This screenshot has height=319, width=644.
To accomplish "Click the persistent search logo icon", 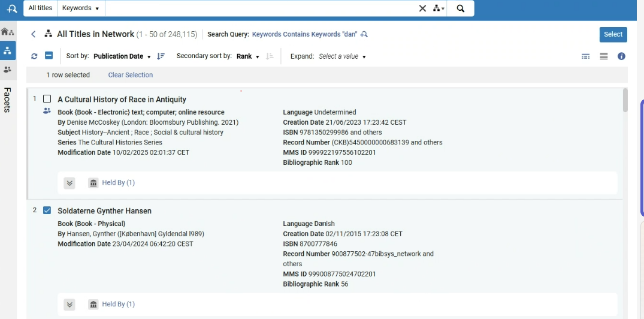I will (11, 8).
